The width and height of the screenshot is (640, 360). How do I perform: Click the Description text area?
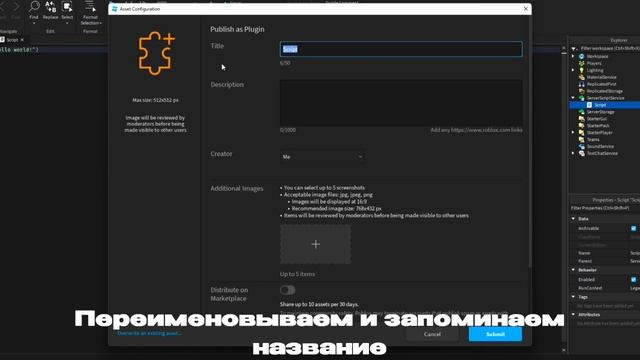pos(401,103)
